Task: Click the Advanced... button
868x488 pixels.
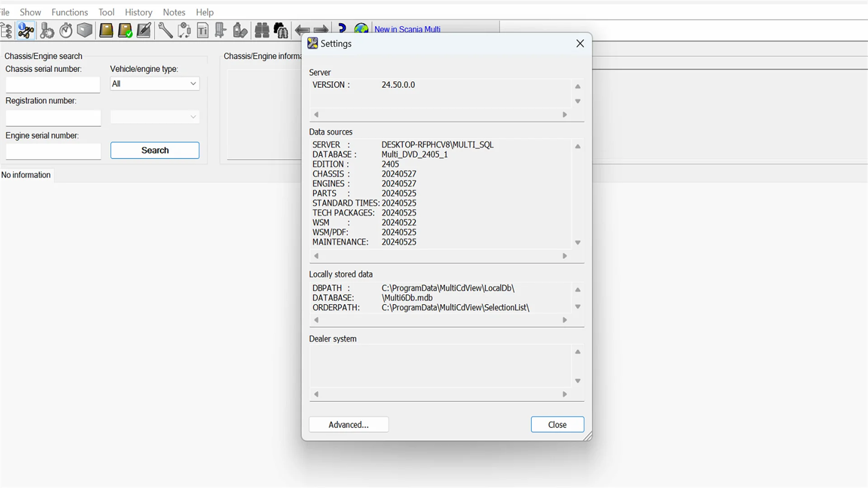Action: [x=349, y=425]
